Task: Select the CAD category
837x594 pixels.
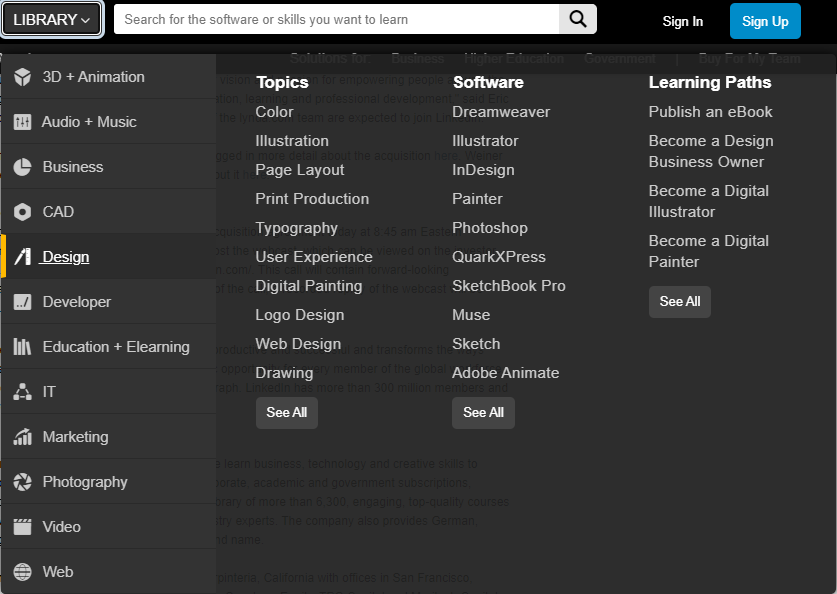Action: coord(109,212)
